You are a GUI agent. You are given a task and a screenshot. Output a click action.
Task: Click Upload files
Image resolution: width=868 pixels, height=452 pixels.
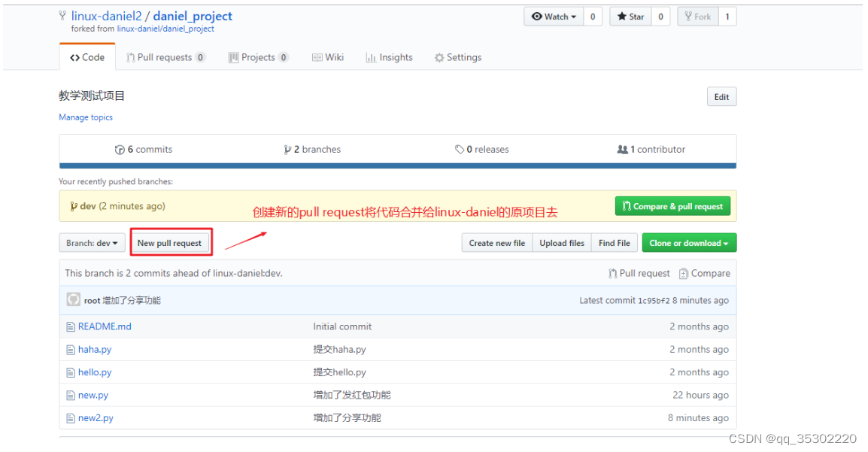(562, 243)
